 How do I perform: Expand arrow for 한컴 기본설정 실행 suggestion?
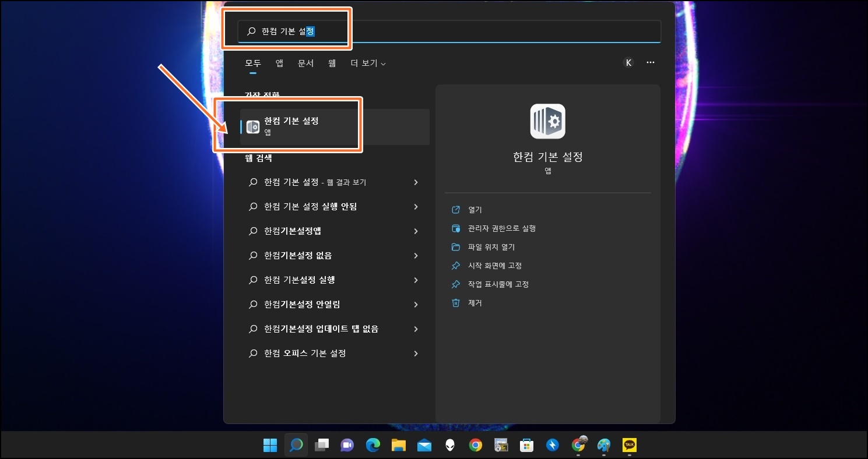416,280
